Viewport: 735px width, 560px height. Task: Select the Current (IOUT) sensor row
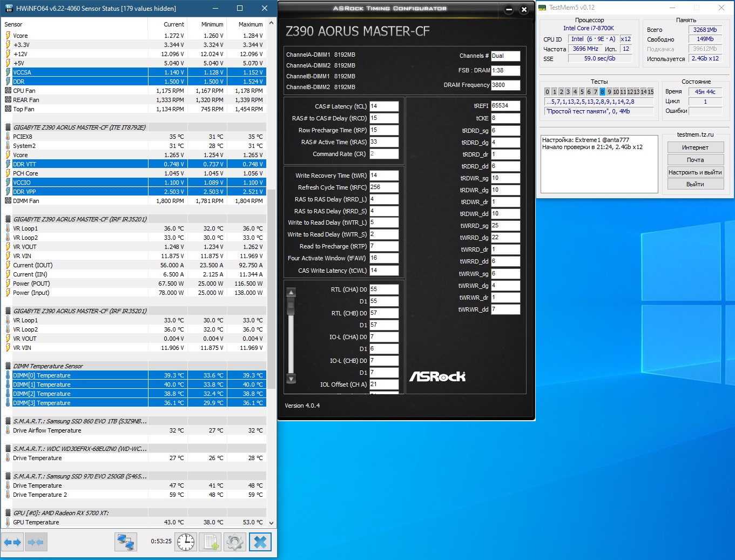tap(134, 265)
